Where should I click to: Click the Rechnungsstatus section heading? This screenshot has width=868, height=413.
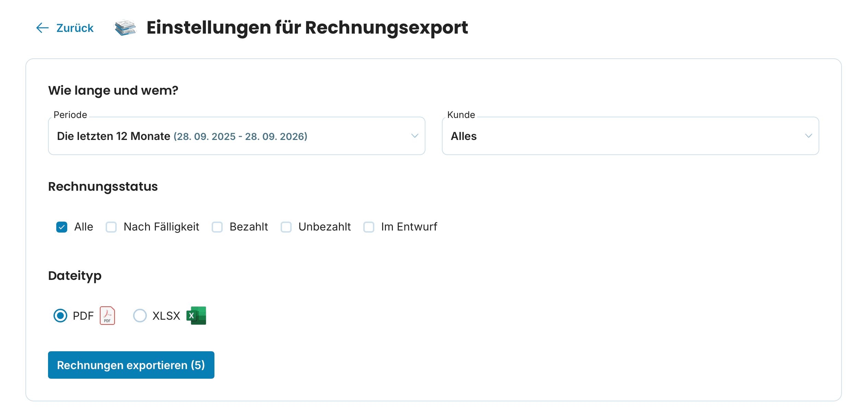click(103, 187)
